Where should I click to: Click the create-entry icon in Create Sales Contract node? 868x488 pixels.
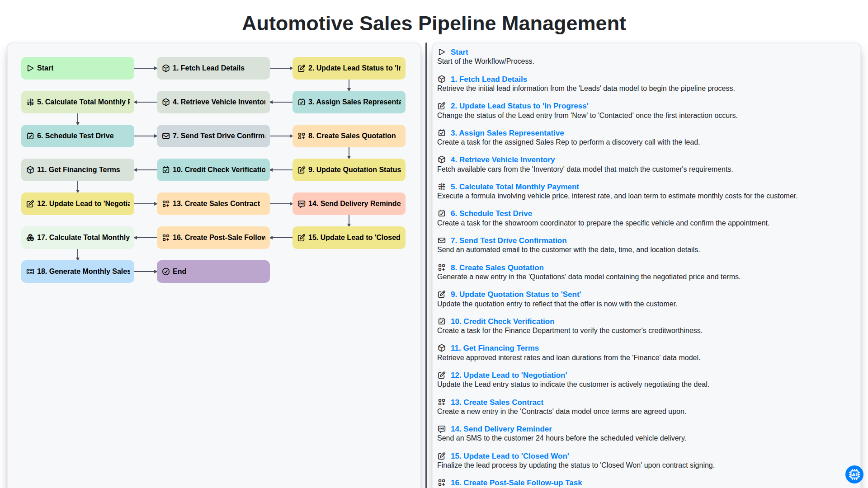pyautogui.click(x=166, y=204)
